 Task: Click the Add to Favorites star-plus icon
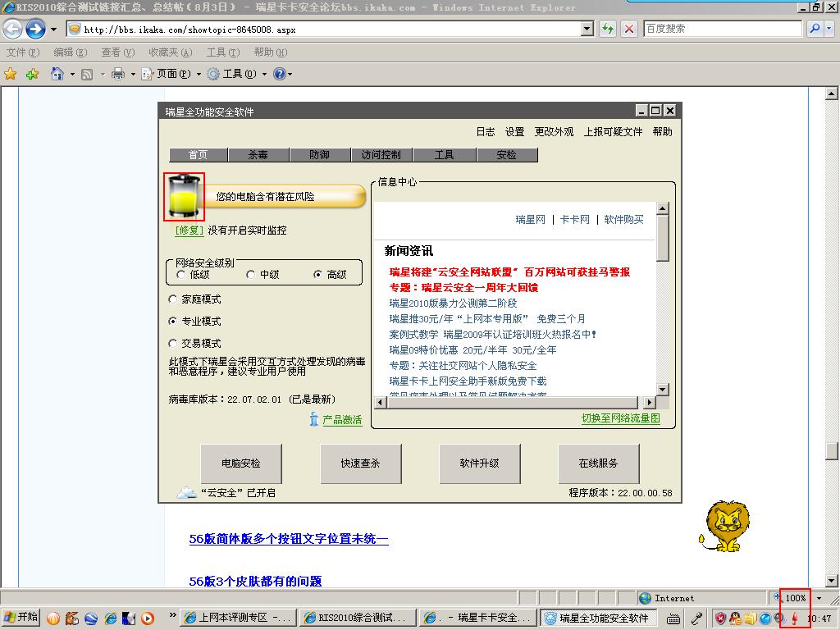(32, 74)
